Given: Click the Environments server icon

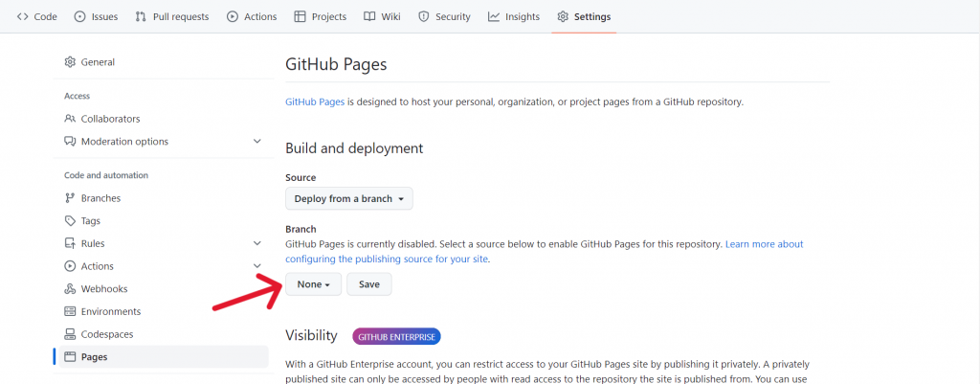Looking at the screenshot, I should pyautogui.click(x=70, y=312).
